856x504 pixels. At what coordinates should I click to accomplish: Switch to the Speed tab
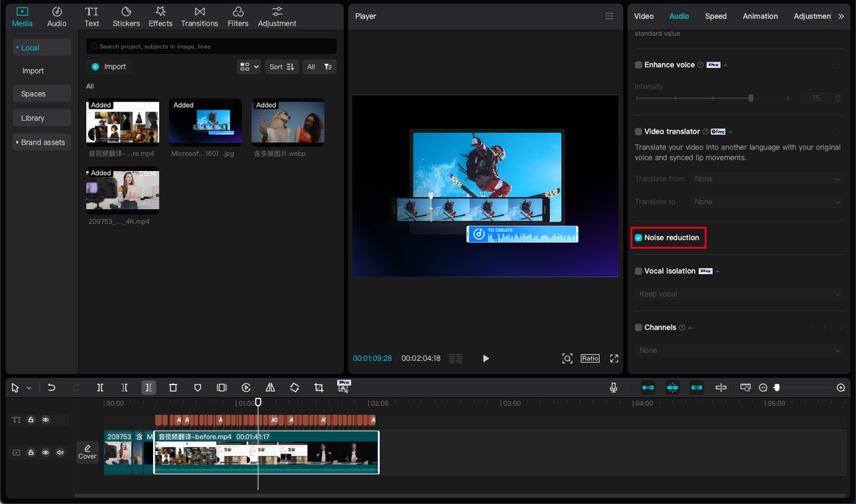716,16
